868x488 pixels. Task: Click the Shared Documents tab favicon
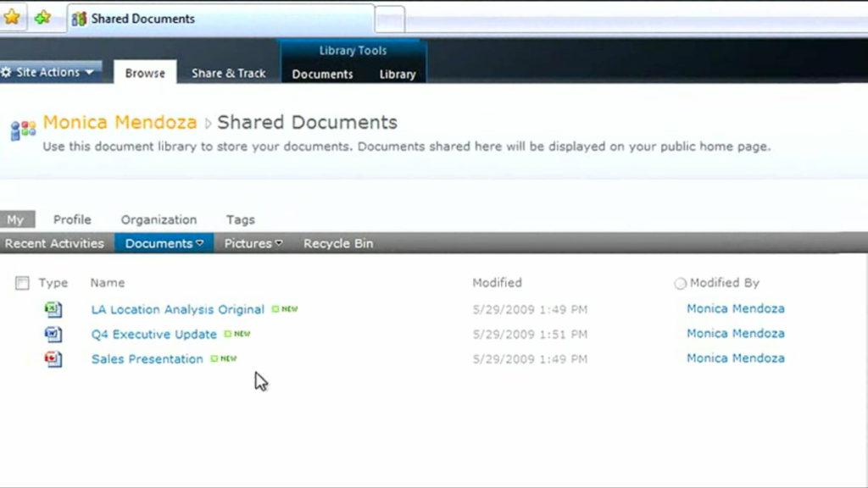pyautogui.click(x=79, y=19)
